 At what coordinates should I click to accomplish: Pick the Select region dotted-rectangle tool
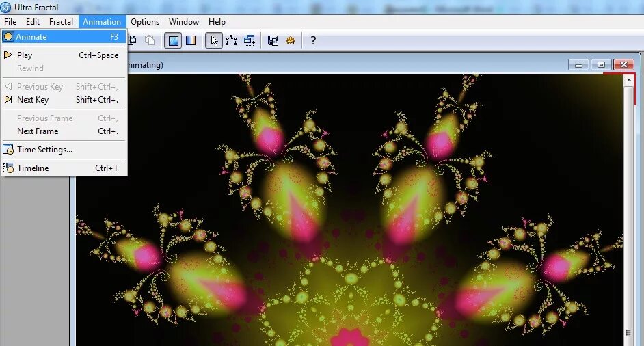pos(232,40)
